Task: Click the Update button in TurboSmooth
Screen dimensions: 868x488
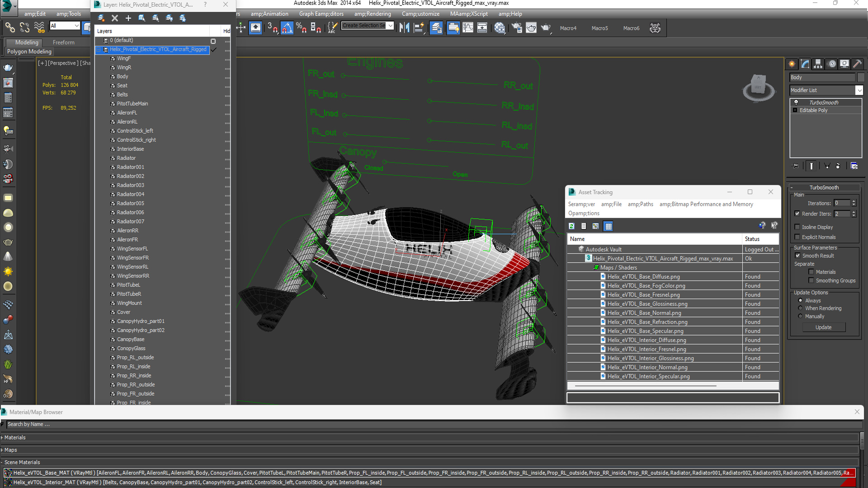Action: 824,327
